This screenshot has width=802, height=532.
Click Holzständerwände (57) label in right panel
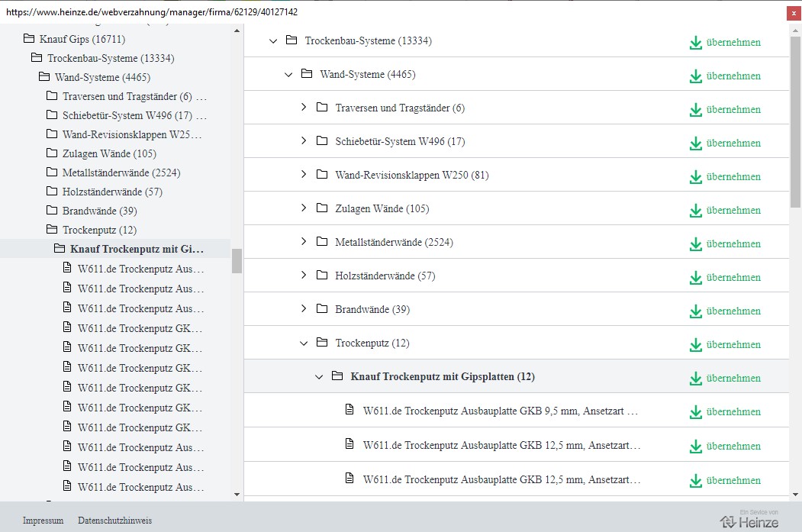coord(385,276)
